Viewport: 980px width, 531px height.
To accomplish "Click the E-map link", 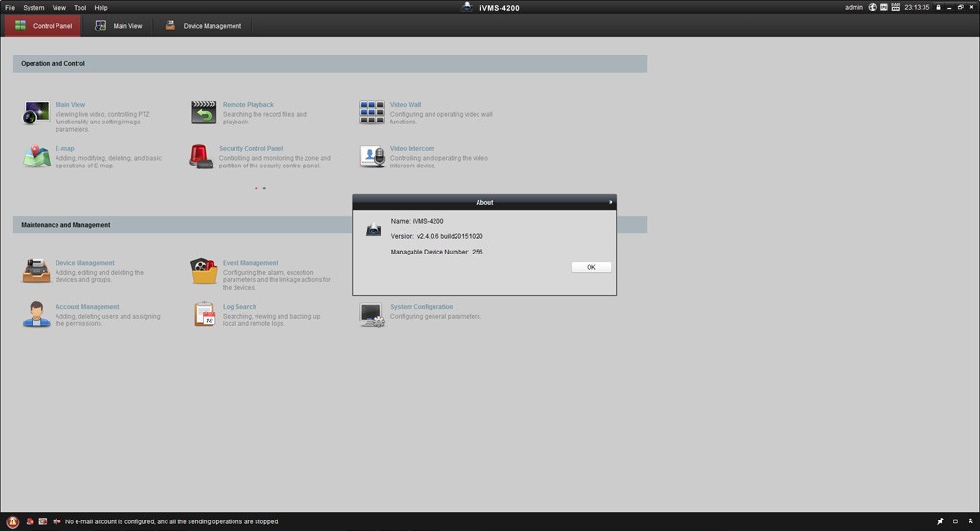I will point(64,148).
